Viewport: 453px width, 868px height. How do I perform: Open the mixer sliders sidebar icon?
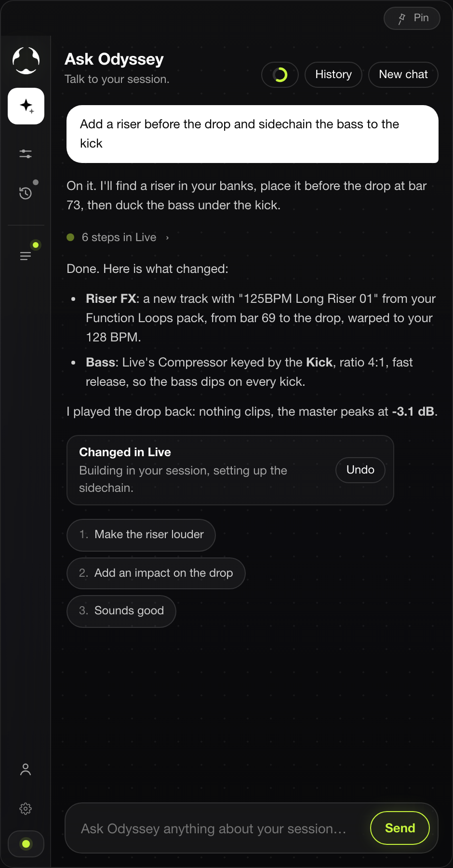26,154
